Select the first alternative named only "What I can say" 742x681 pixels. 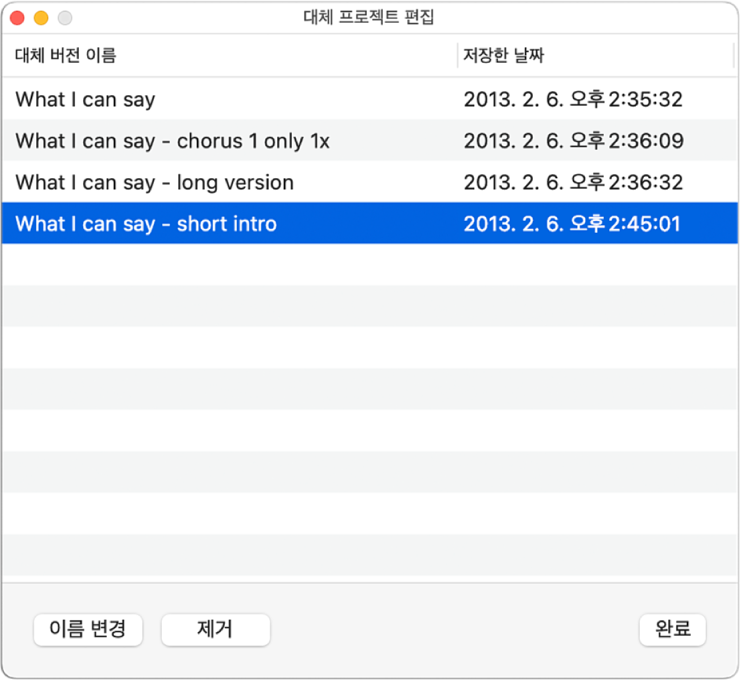tap(86, 99)
